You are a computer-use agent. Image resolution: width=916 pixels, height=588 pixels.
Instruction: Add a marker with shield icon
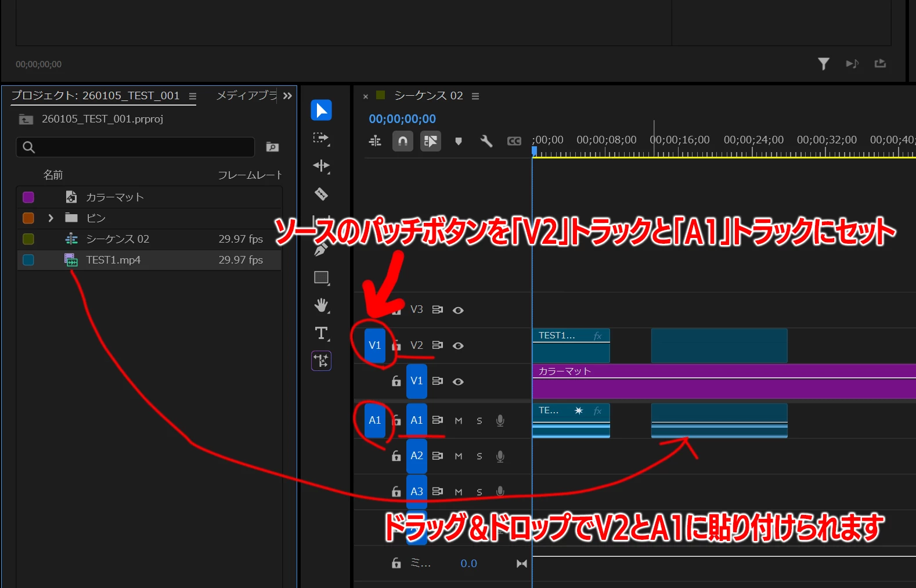(459, 141)
